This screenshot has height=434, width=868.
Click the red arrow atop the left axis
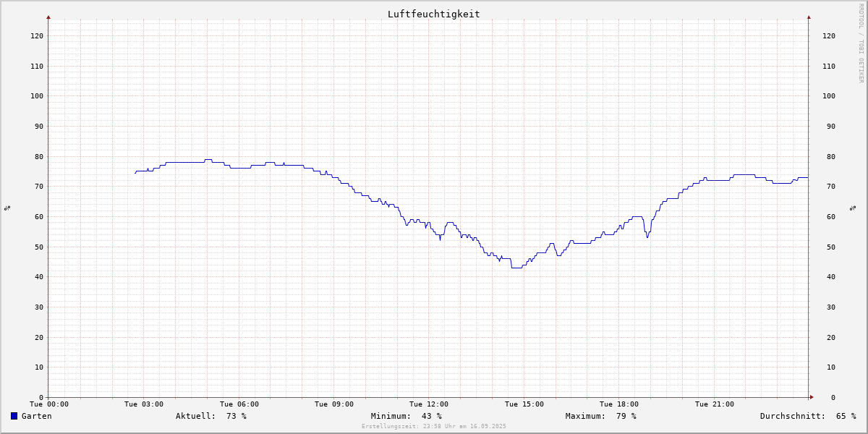[x=48, y=17]
